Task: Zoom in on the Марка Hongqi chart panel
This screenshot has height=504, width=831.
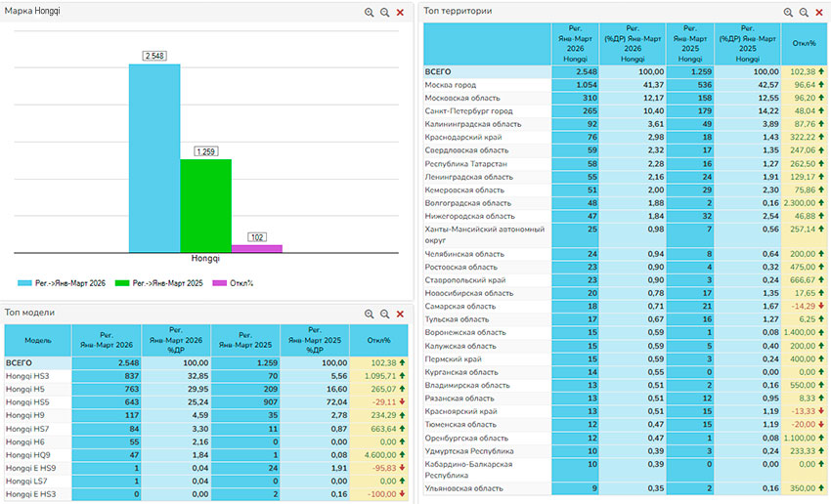Action: pyautogui.click(x=370, y=12)
